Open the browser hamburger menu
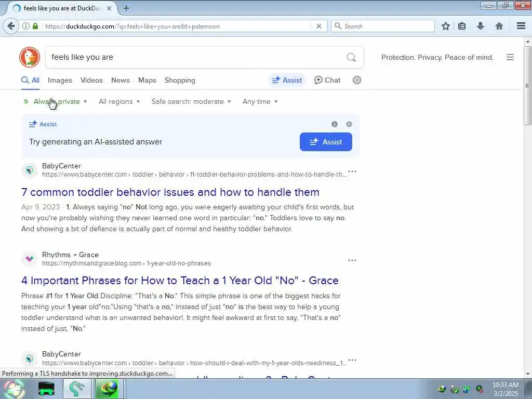532x399 pixels. tap(521, 26)
